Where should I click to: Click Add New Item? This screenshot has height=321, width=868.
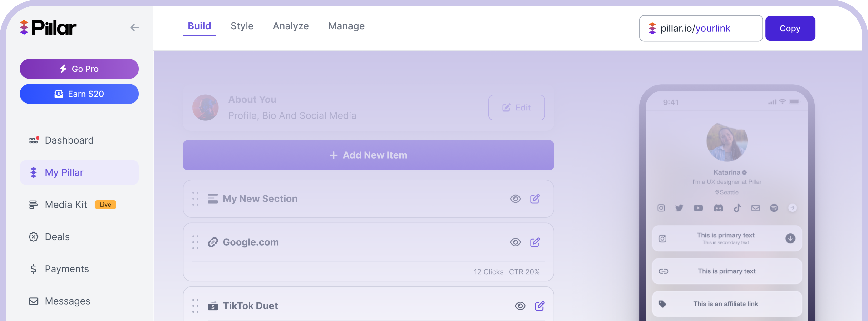(x=368, y=155)
